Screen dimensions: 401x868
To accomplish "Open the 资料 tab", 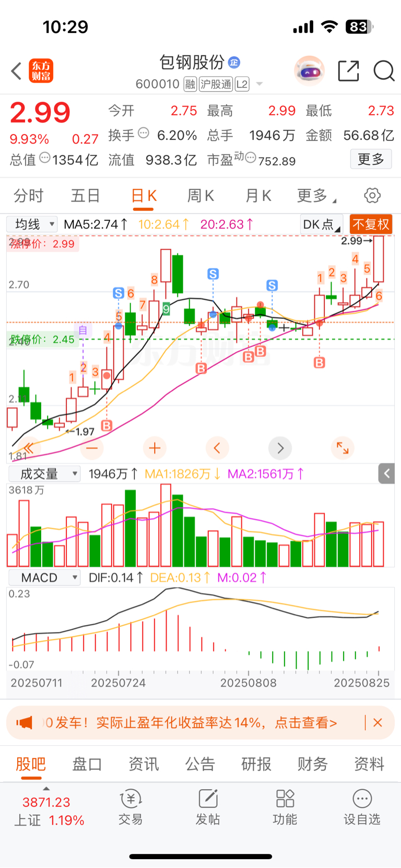I will tap(369, 764).
